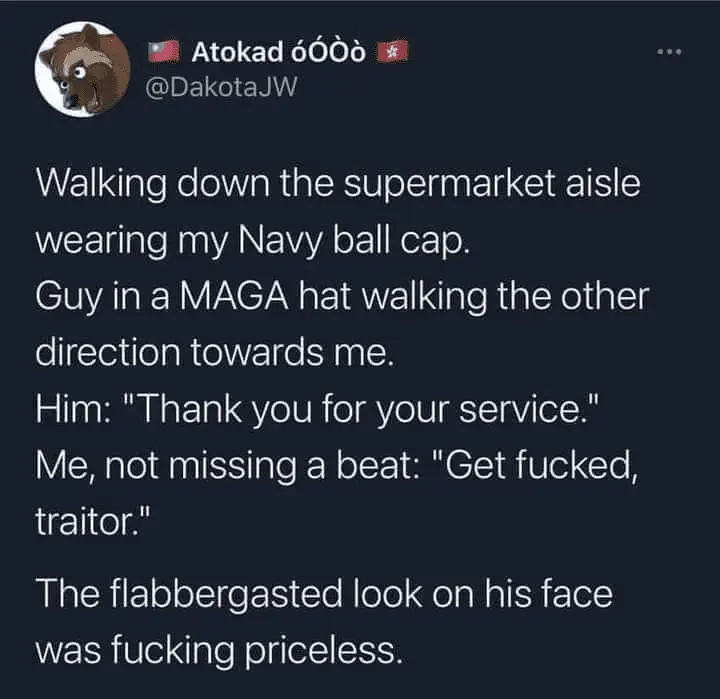Click the line starting "Guy in a MAGA hat"
The height and width of the screenshot is (699, 720).
pos(342,297)
